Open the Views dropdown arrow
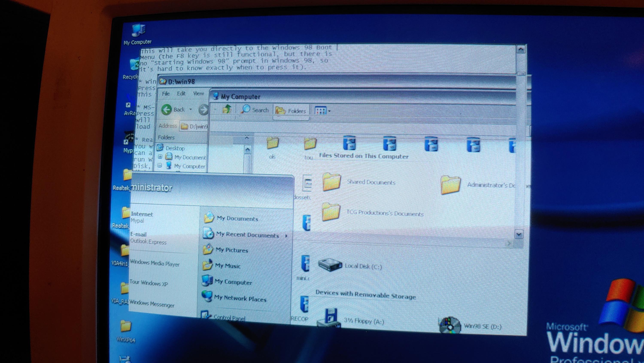644x363 pixels. point(330,111)
